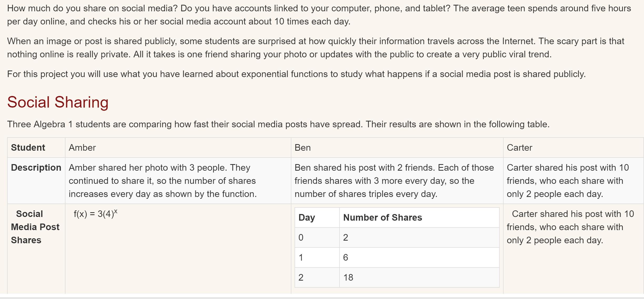The width and height of the screenshot is (644, 299).
Task: Click the Social Sharing heading
Action: tap(58, 102)
